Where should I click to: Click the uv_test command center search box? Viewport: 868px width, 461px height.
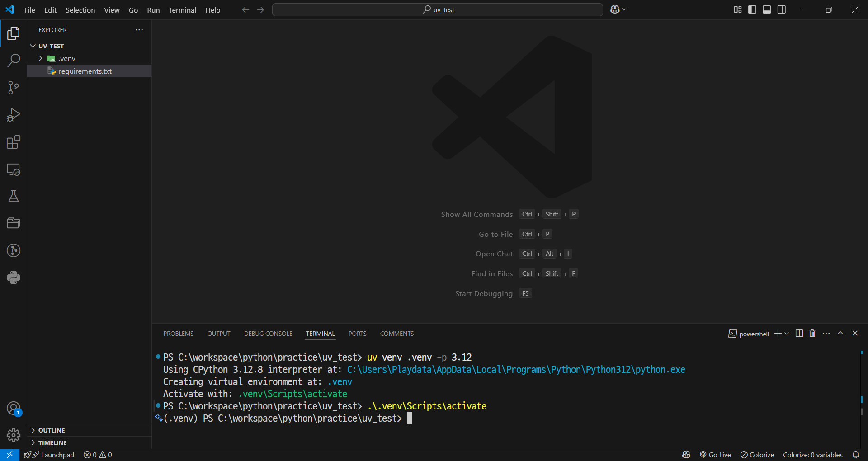tap(438, 9)
